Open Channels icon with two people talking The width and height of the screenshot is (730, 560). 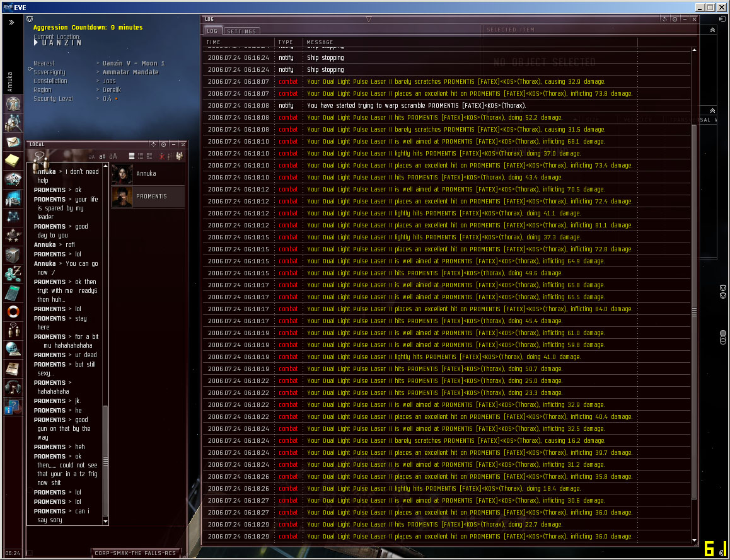coord(13,330)
